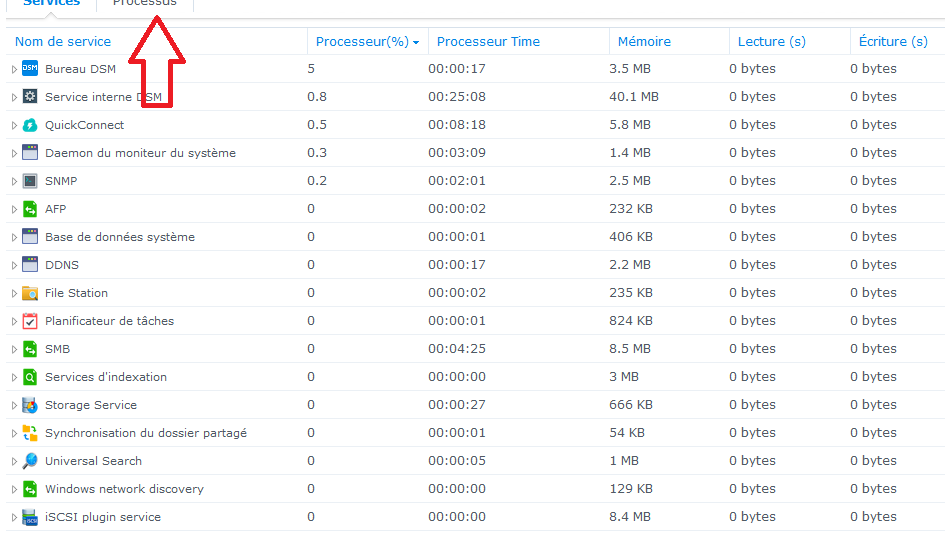This screenshot has width=945, height=555.
Task: Click the Services d'indexation search icon
Action: point(30,377)
